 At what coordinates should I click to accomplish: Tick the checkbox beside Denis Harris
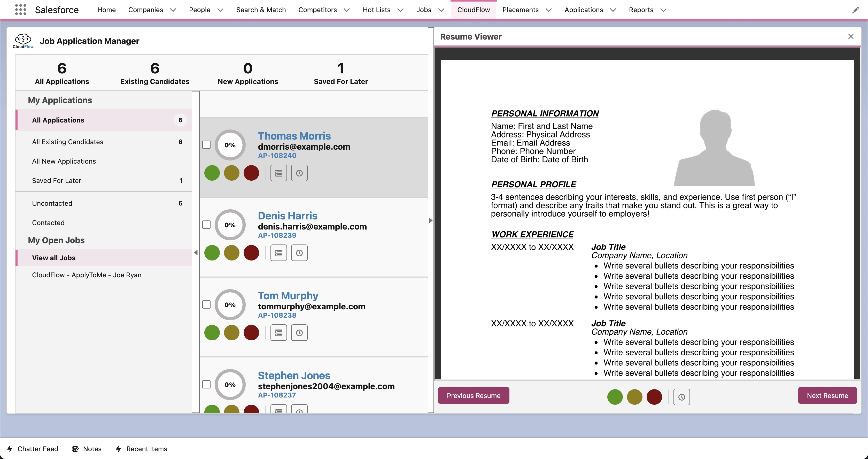(206, 225)
